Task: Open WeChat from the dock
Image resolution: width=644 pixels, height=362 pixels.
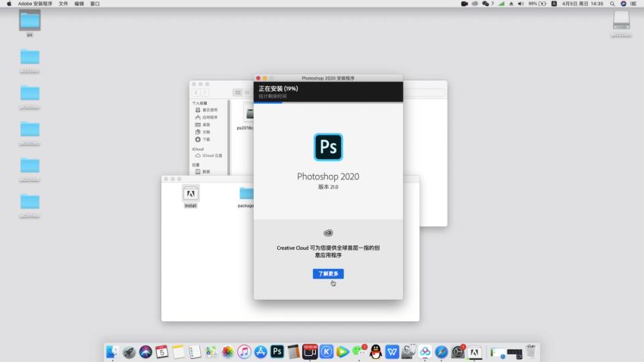Action: [359, 351]
